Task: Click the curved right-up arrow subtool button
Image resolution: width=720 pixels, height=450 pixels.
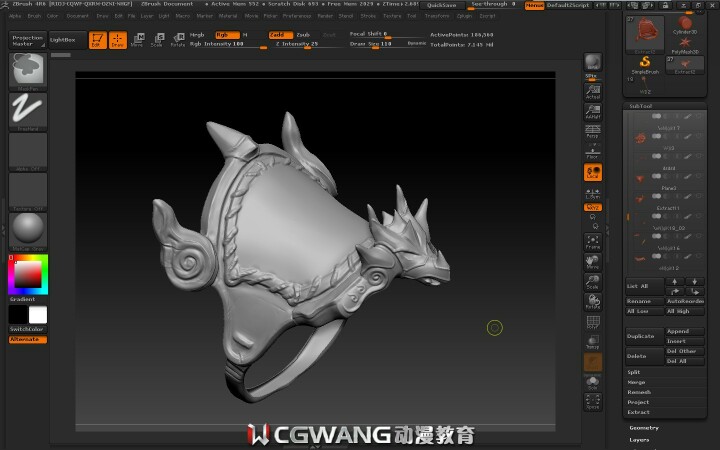Action: click(x=675, y=292)
